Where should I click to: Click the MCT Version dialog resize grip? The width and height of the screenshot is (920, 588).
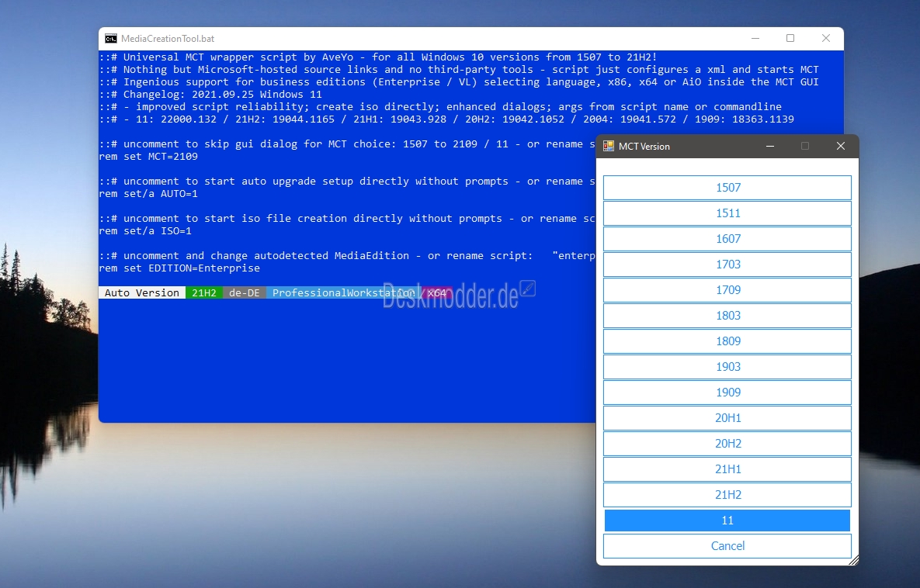(x=854, y=560)
